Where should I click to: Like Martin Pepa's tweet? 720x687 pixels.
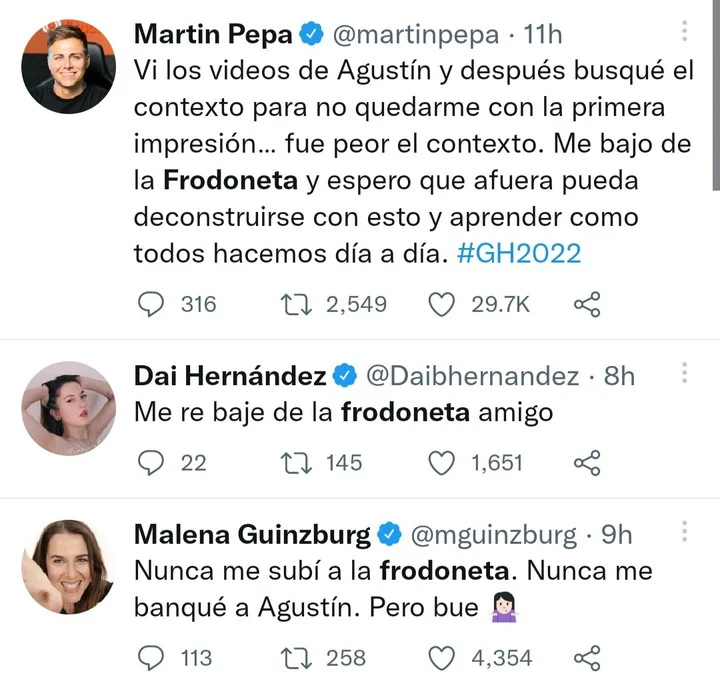coord(442,303)
